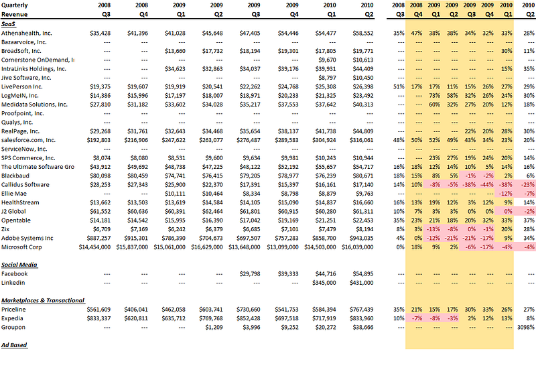The width and height of the screenshot is (536, 392).
Task: Click the Groupon row label
Action: 13,327
